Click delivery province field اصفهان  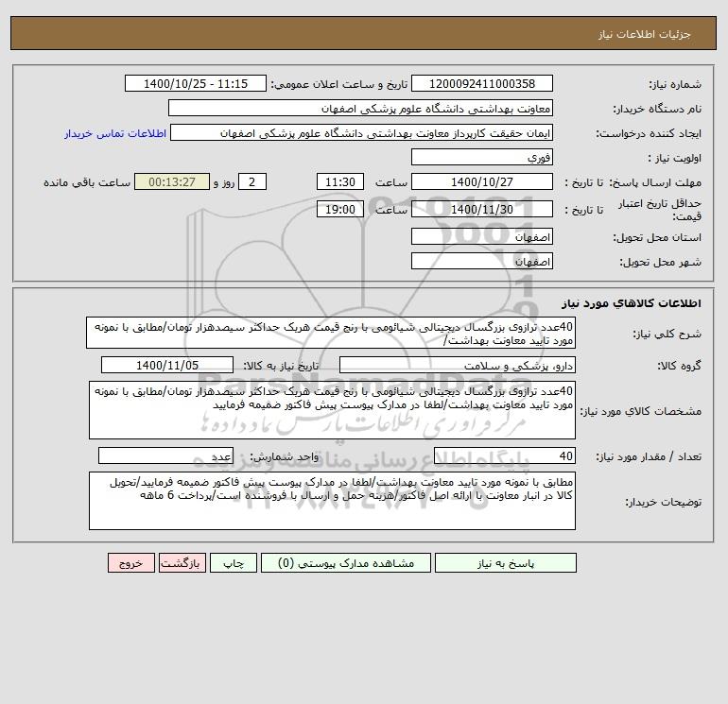click(x=482, y=237)
